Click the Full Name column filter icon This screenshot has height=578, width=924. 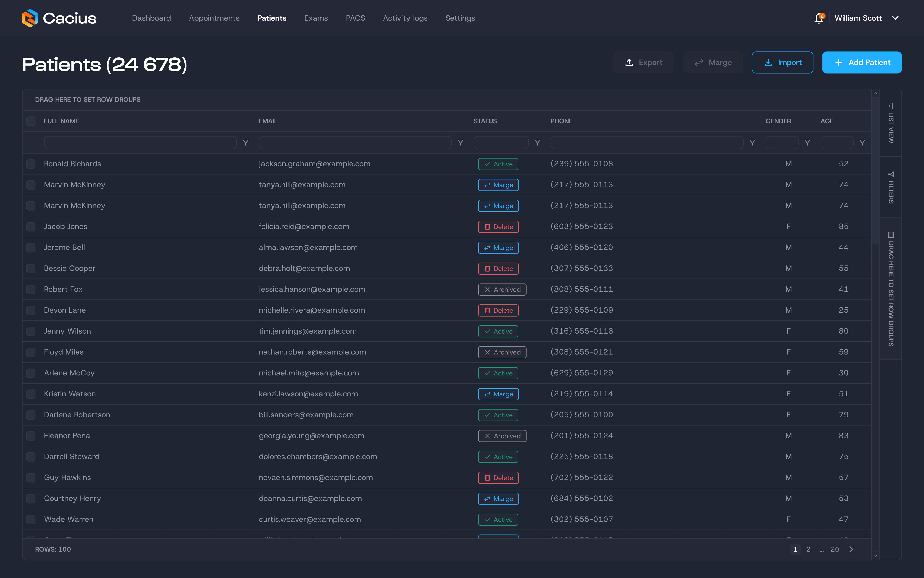tap(245, 143)
